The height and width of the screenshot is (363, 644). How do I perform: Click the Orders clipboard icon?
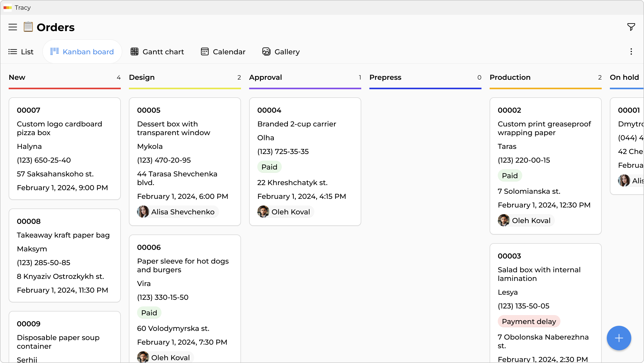(28, 27)
